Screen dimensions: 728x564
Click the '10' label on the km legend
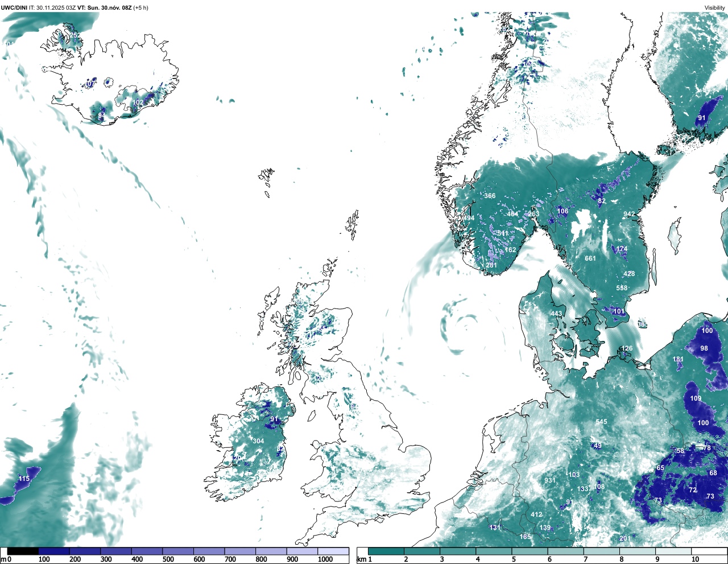tap(696, 559)
